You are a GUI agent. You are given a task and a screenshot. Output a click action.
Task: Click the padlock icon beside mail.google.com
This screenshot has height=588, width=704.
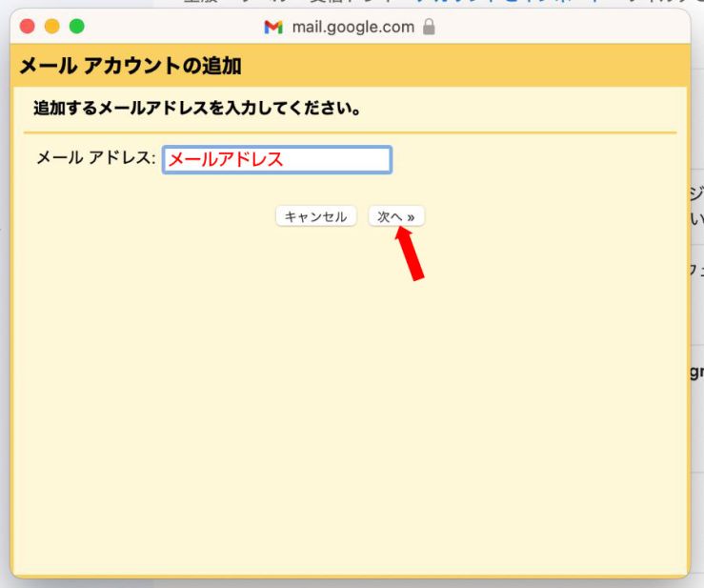click(x=429, y=27)
